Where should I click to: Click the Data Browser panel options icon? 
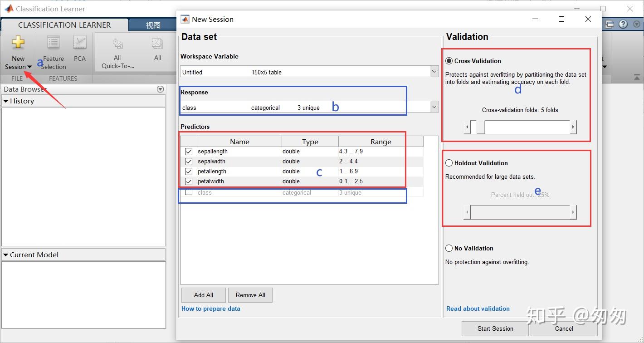click(160, 89)
